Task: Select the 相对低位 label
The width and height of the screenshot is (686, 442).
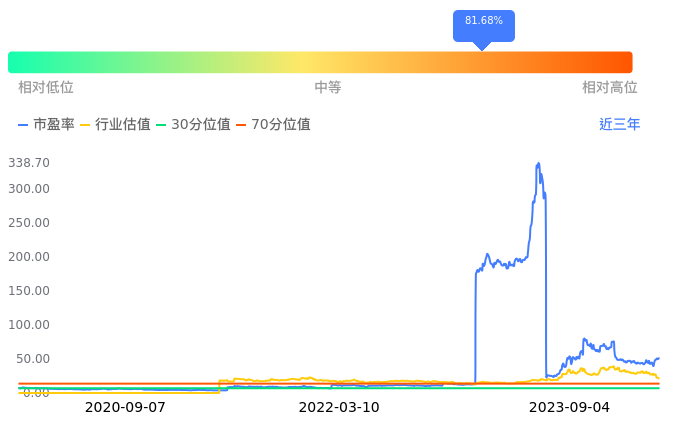Action: 46,88
